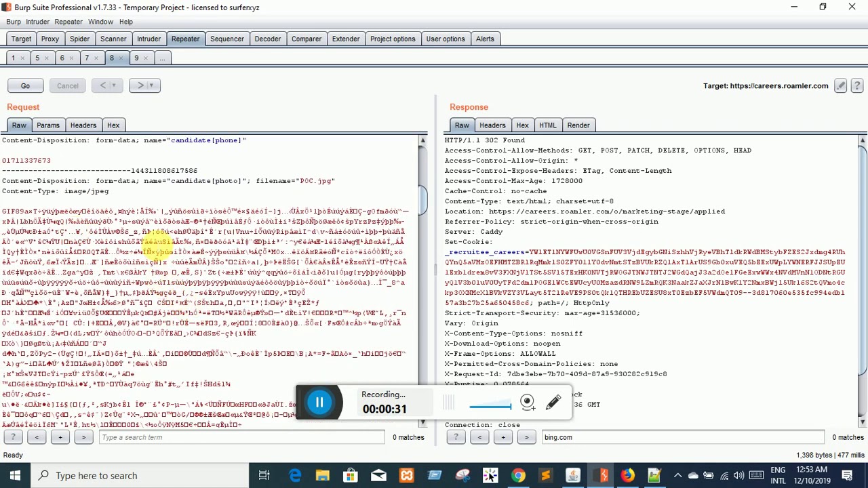Click response pane scrollbar up arrow

(x=863, y=141)
